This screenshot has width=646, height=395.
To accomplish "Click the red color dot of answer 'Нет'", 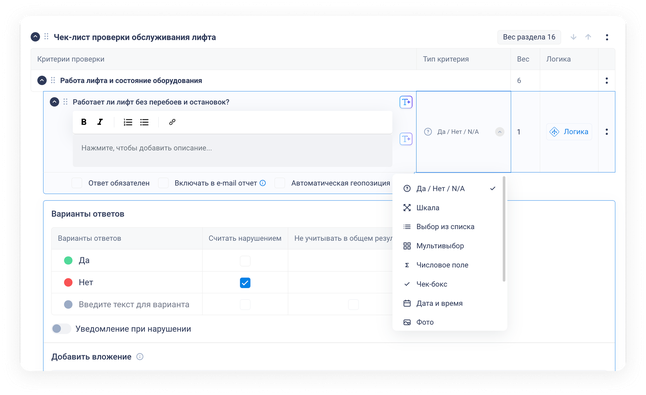I will [68, 282].
